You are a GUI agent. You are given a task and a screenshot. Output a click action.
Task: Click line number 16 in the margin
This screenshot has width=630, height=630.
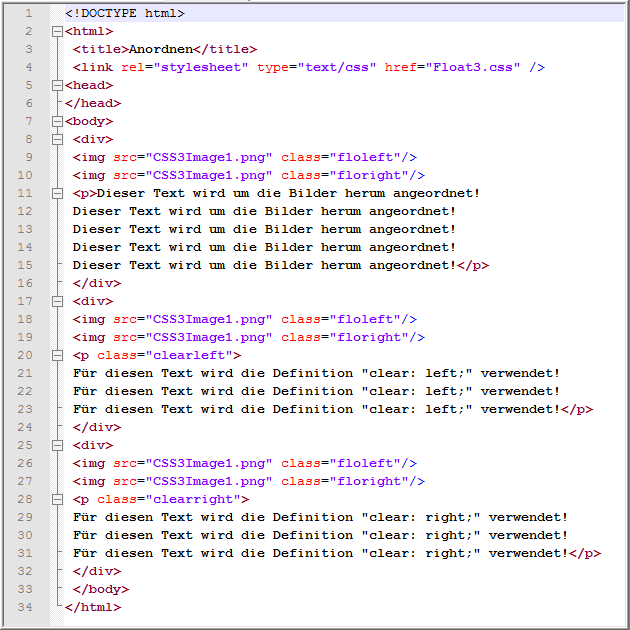click(x=25, y=283)
